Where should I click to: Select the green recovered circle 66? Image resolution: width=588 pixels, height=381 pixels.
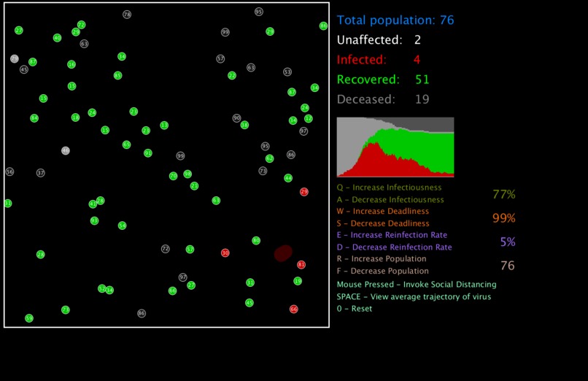click(172, 291)
